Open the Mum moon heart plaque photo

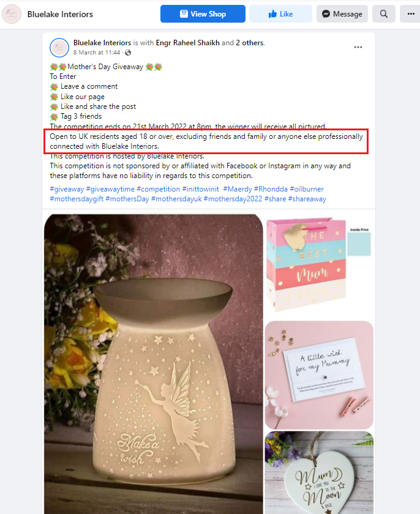(x=319, y=472)
